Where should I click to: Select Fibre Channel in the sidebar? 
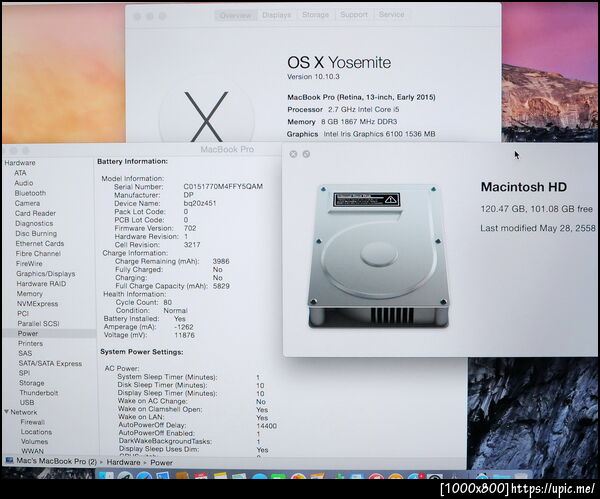coord(38,253)
